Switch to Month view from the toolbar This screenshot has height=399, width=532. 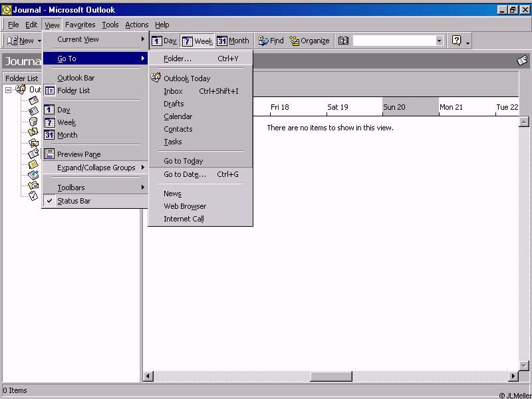coord(233,41)
